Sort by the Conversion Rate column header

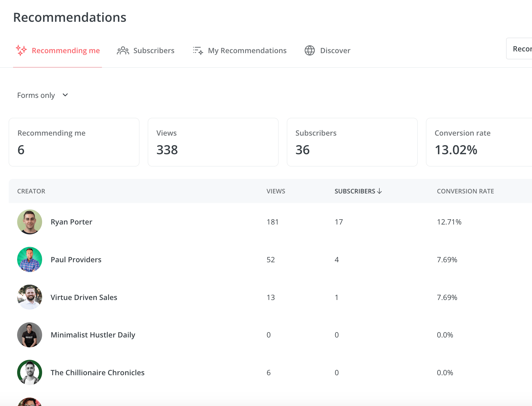point(465,191)
